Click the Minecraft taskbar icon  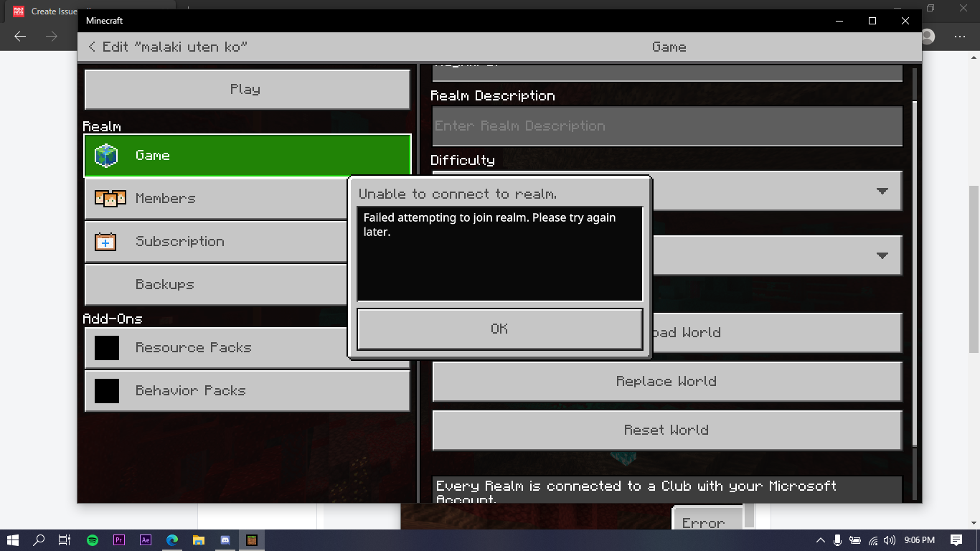click(x=252, y=540)
